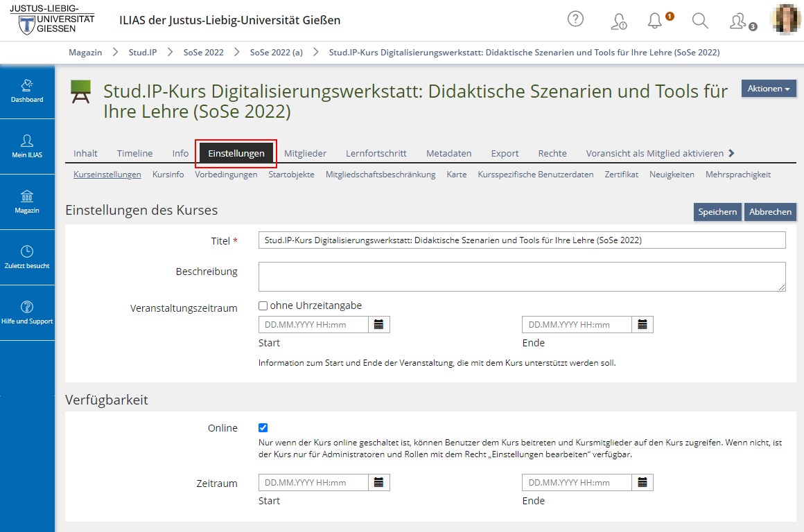Open calendar picker for Verfügbarkeit Zeitraum Ende
This screenshot has height=532, width=804.
pos(643,483)
